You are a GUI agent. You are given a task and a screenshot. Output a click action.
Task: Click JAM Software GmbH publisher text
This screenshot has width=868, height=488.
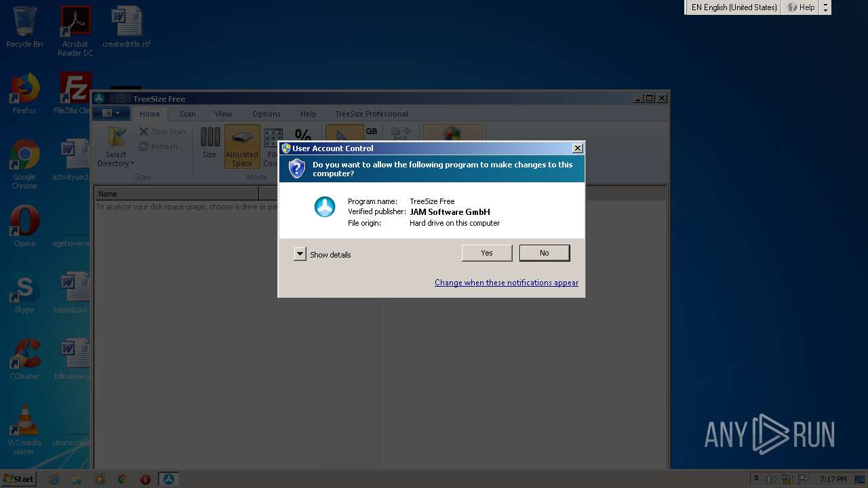[x=450, y=212]
